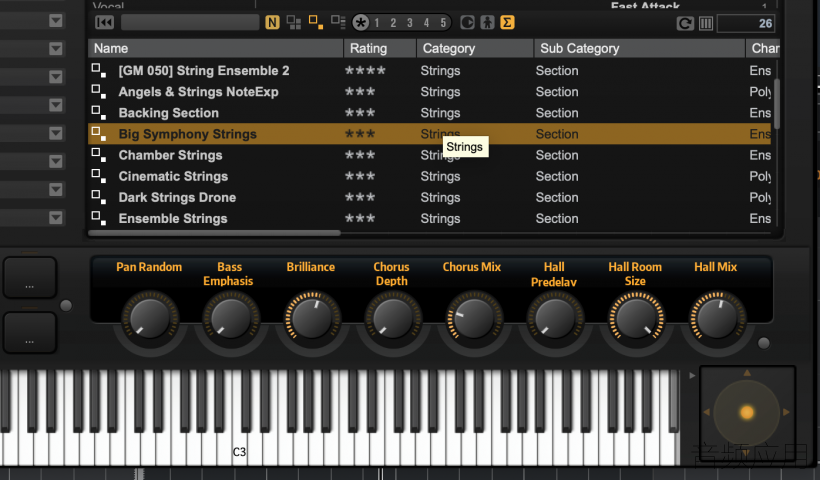Click the small round button right of Hall Mix
Image resolution: width=820 pixels, height=480 pixels.
pyautogui.click(x=764, y=343)
